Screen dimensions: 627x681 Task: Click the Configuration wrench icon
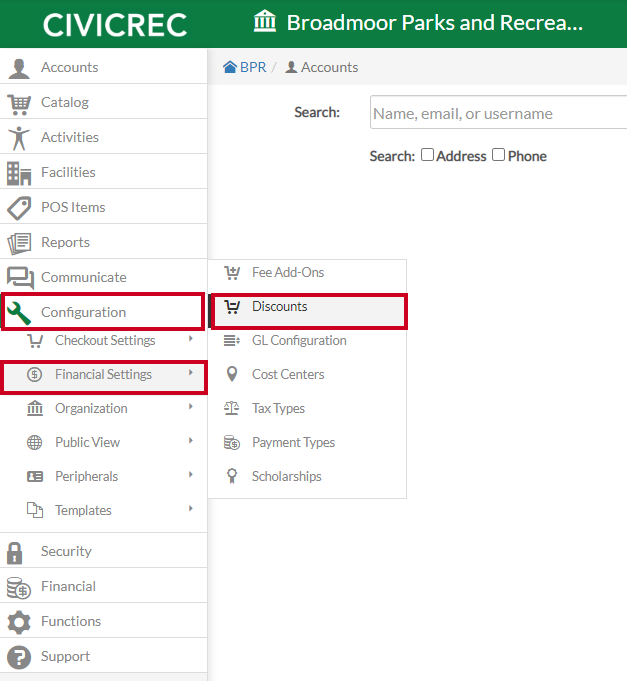19,313
